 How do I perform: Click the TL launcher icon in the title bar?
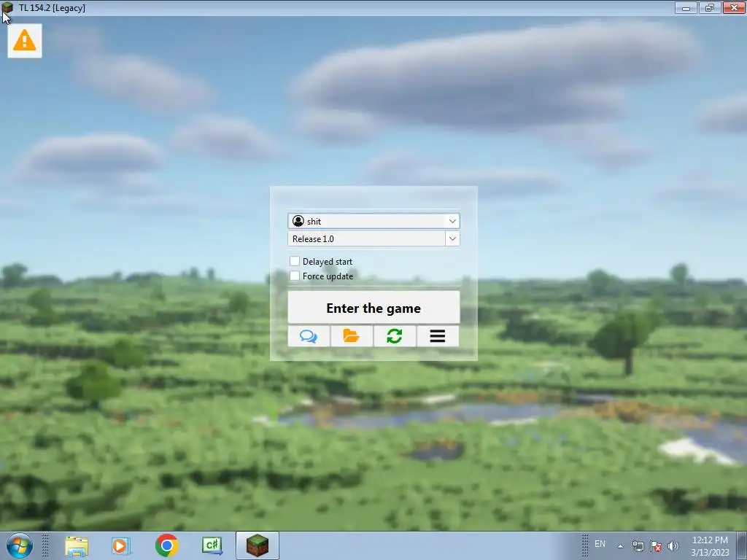click(x=7, y=7)
